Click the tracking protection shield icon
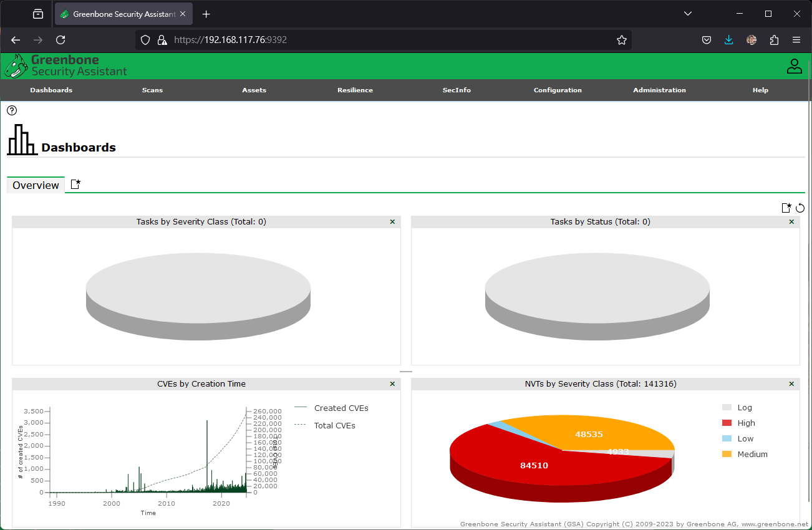Viewport: 812px width, 530px height. pos(145,40)
